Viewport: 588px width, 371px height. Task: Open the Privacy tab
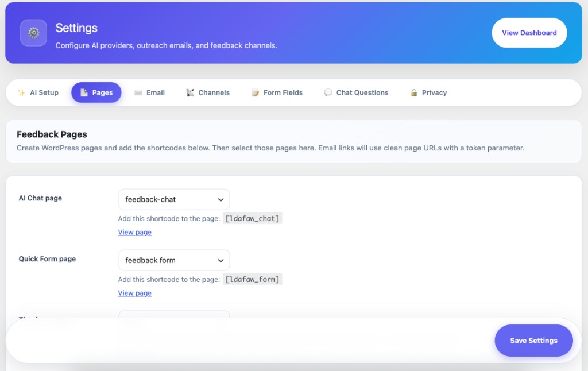pyautogui.click(x=428, y=92)
